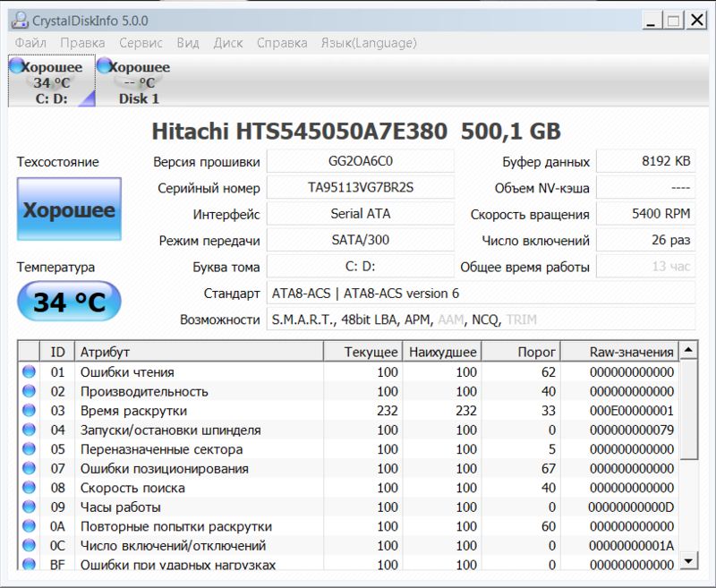The image size is (716, 588).
Task: Click the drive letter field C: D:
Action: pyautogui.click(x=361, y=266)
